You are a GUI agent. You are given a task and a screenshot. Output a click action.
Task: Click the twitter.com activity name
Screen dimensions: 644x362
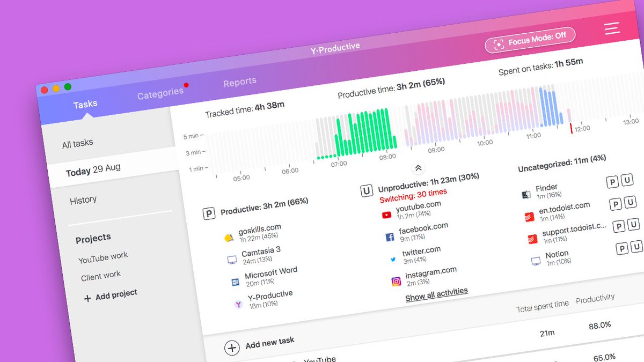click(x=421, y=252)
